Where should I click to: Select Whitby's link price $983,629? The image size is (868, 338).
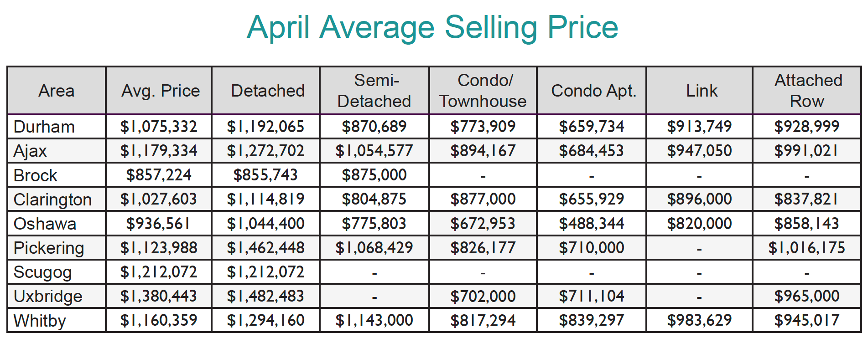click(x=699, y=320)
